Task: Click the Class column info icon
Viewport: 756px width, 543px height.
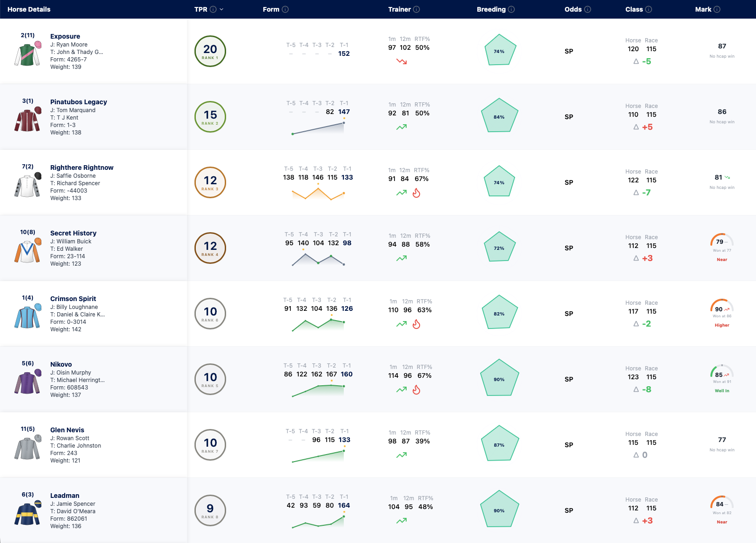Action: pos(649,9)
